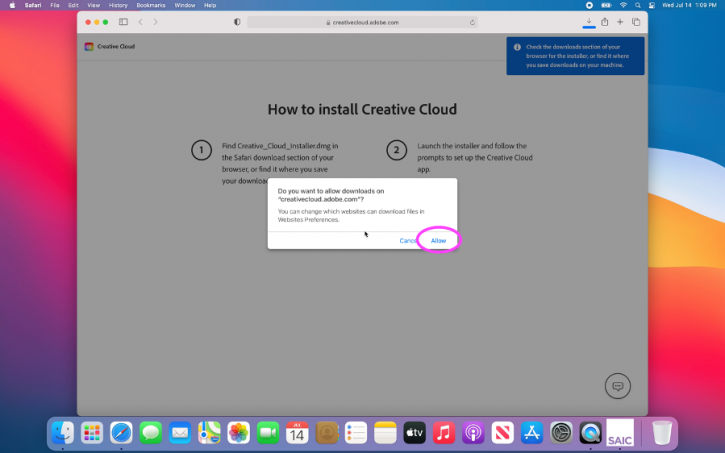
Task: Click the "How to install Creative Cloud" heading
Action: pyautogui.click(x=362, y=109)
